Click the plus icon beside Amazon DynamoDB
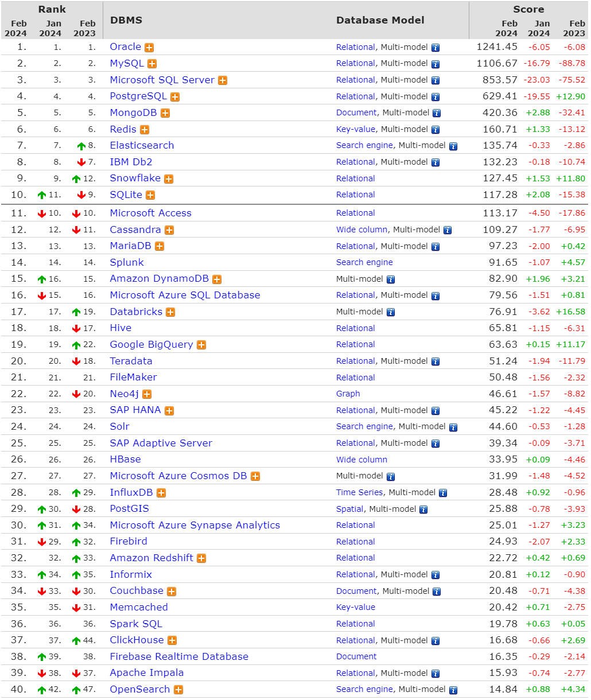The height and width of the screenshot is (700, 591). pyautogui.click(x=217, y=279)
